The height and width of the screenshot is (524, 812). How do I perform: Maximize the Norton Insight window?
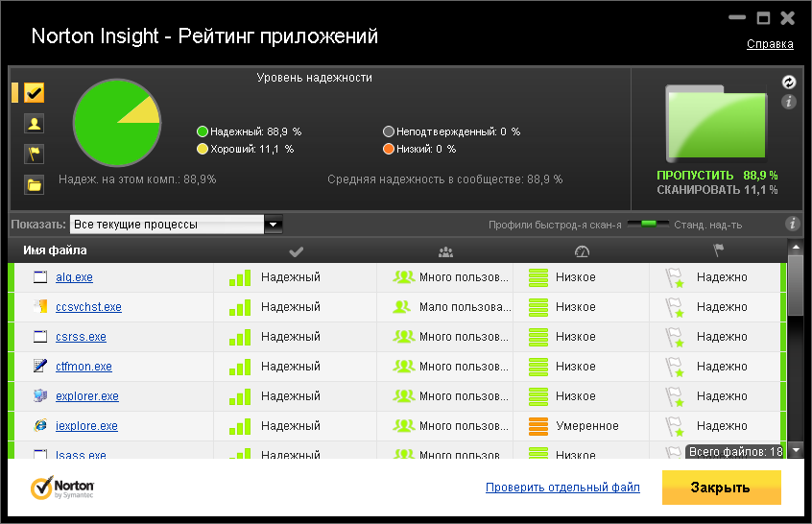click(763, 18)
